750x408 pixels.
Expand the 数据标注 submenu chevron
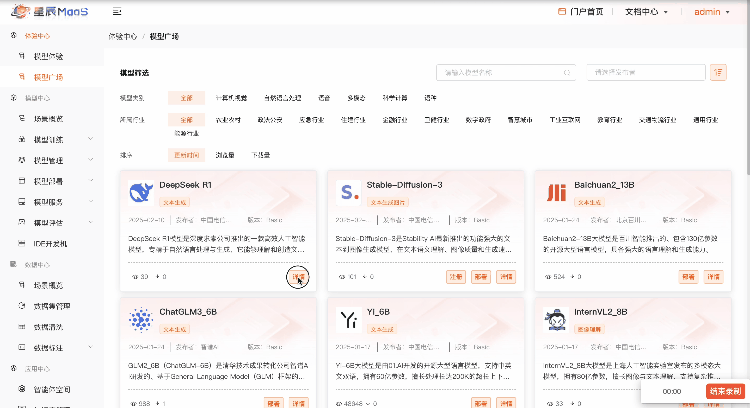coord(90,347)
